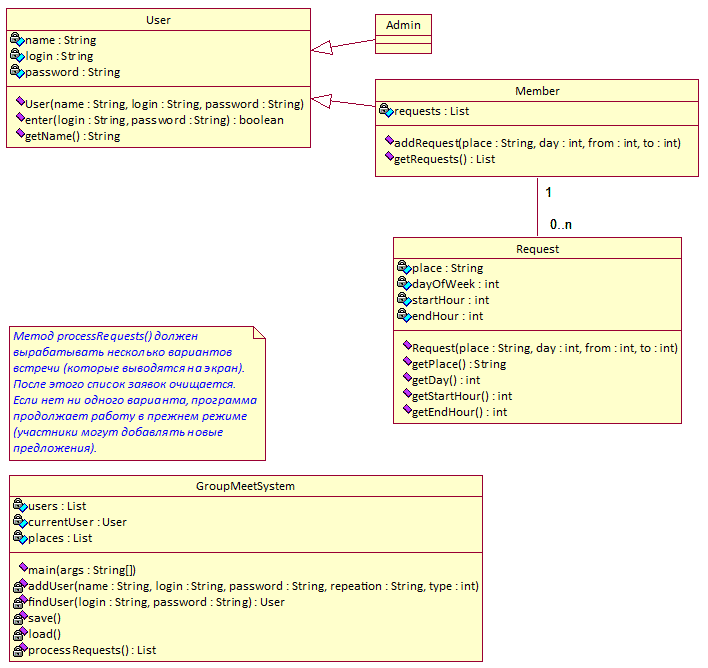Click the private method icon beside addUser
The image size is (708, 668).
click(x=20, y=586)
